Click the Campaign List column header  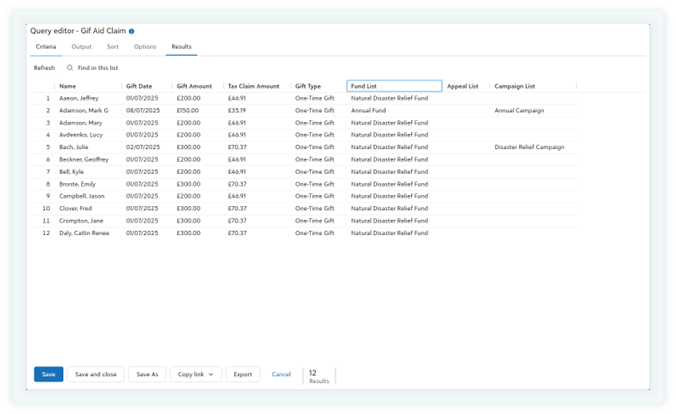515,86
